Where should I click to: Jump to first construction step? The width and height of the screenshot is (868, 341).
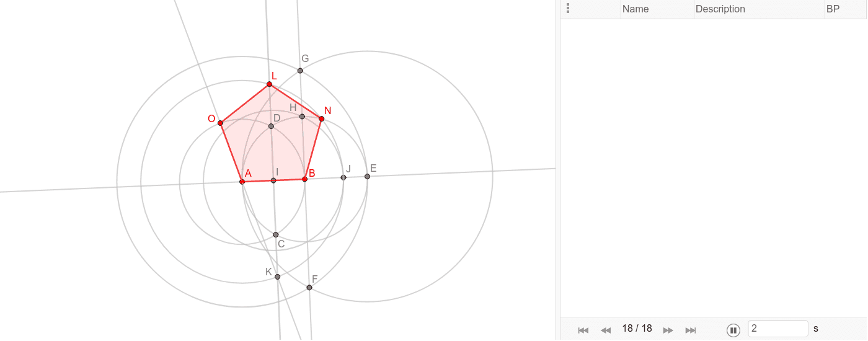pyautogui.click(x=583, y=330)
